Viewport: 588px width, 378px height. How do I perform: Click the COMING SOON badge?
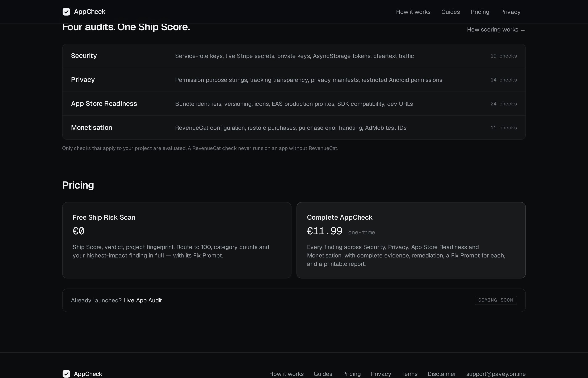pyautogui.click(x=495, y=300)
